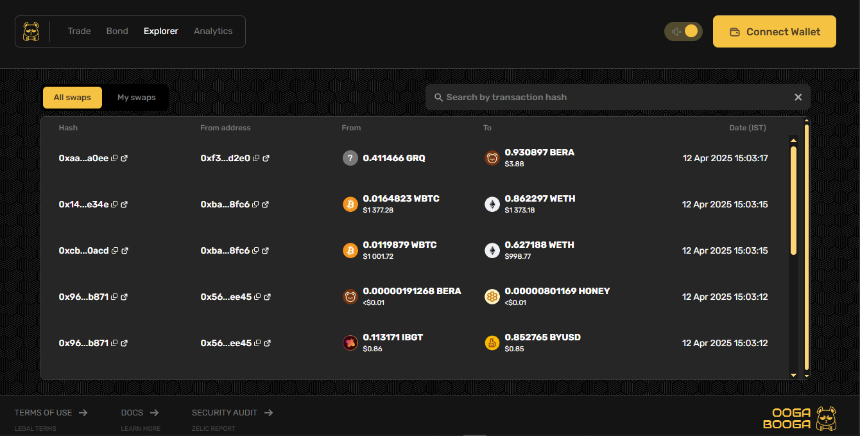Screen dimensions: 860x436
Task: Copy the from address 0xf3...d2e0
Action: (x=256, y=158)
